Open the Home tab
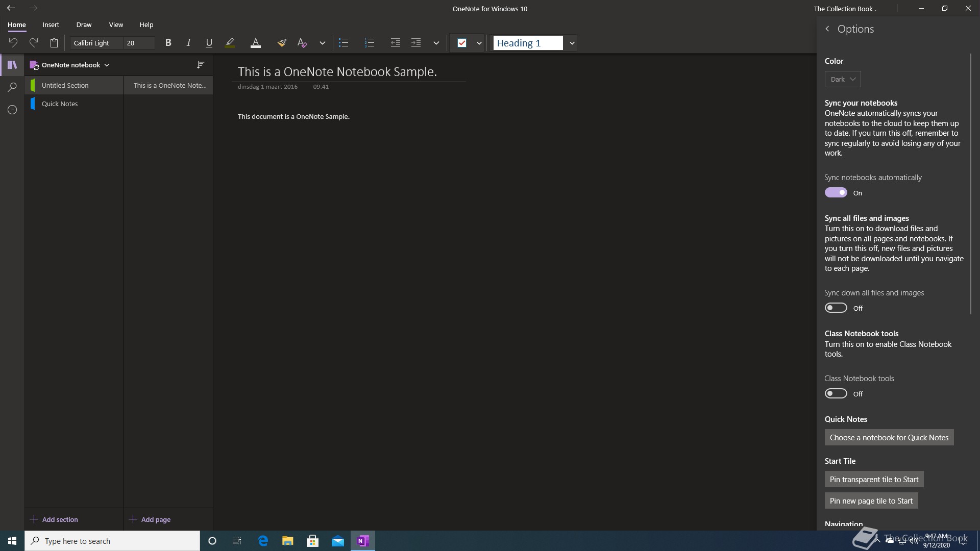 pos(17,24)
